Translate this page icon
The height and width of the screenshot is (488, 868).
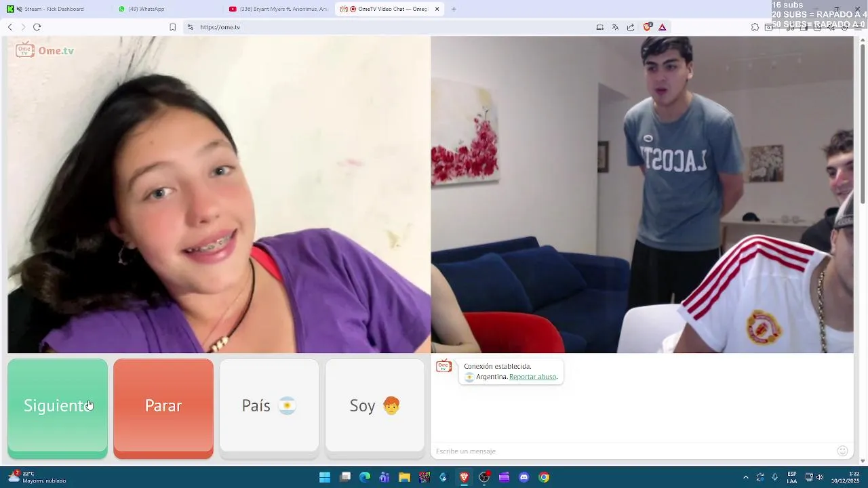tap(615, 27)
